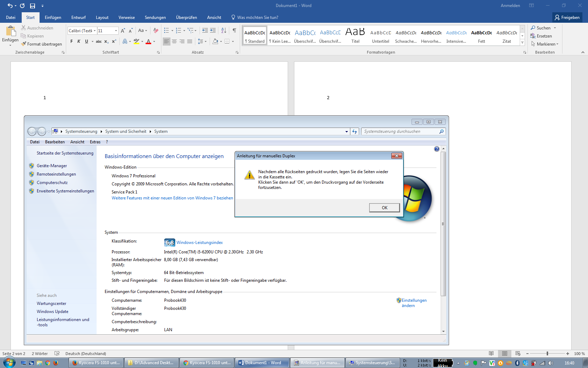Image resolution: width=588 pixels, height=368 pixels.
Task: Click the red font color button
Action: point(148,41)
